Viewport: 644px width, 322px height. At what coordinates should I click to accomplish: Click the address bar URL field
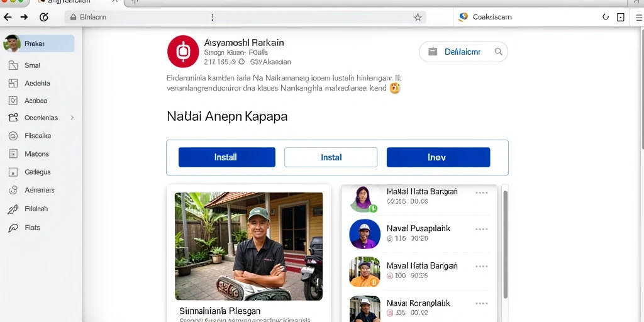point(245,17)
